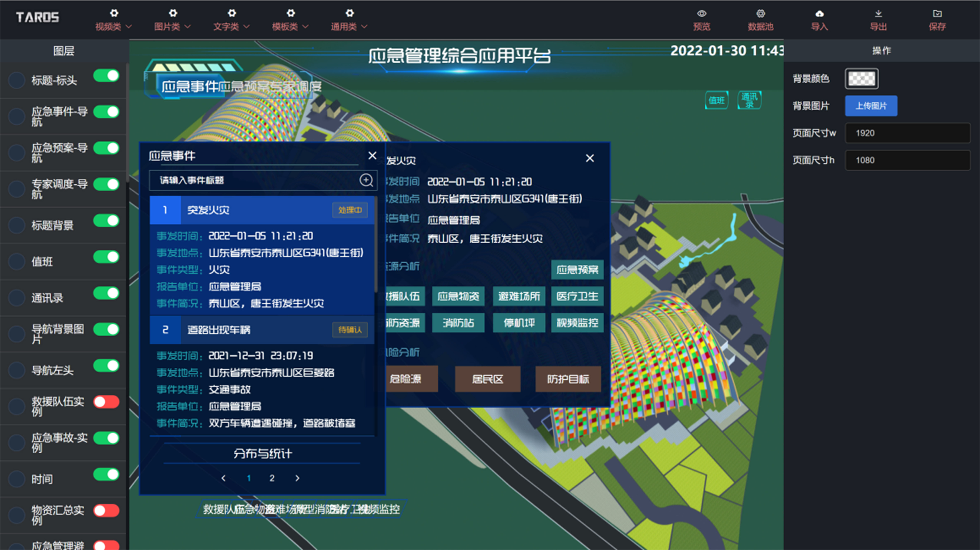
Task: Click the 消防站 fire station button
Action: [458, 323]
